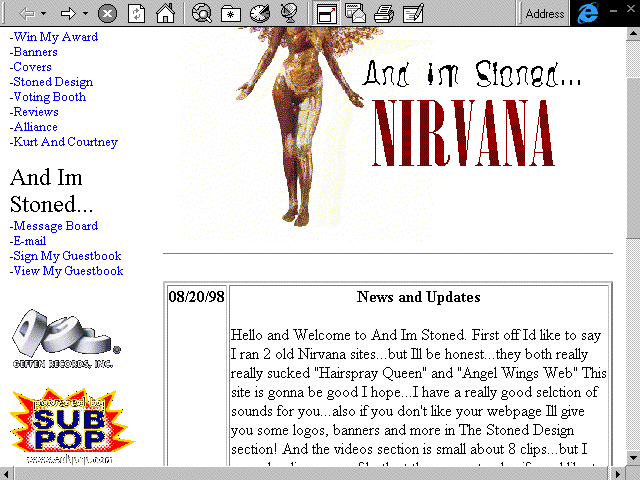Click the vertical scrollbar down arrow
Image resolution: width=640 pixels, height=480 pixels.
pos(633,458)
